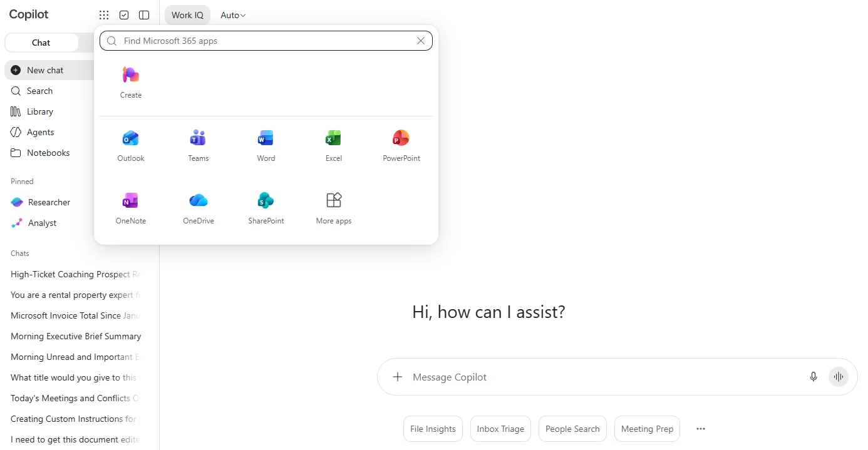
Task: Start voice mode with the waveform icon
Action: pyautogui.click(x=839, y=377)
